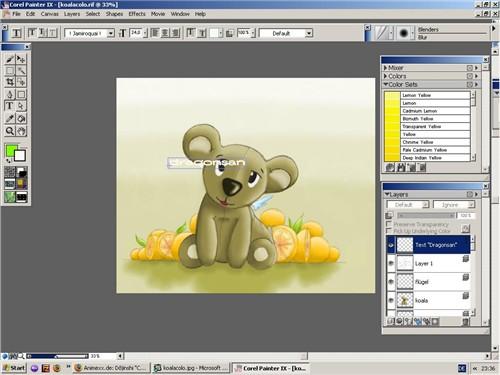Image resolution: width=500 pixels, height=375 pixels.
Task: Click the Corel Painter IX taskbar button
Action: 270,368
